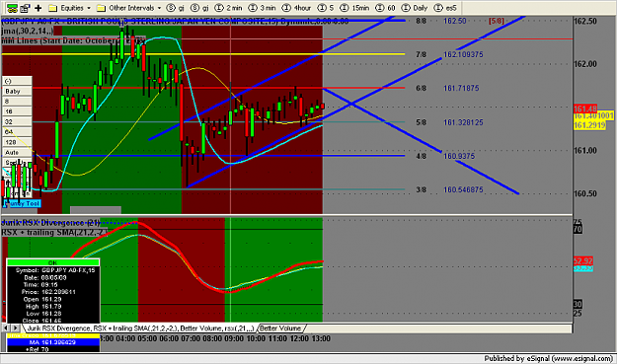Open the Other Intervals folder dropdown

pos(129,8)
